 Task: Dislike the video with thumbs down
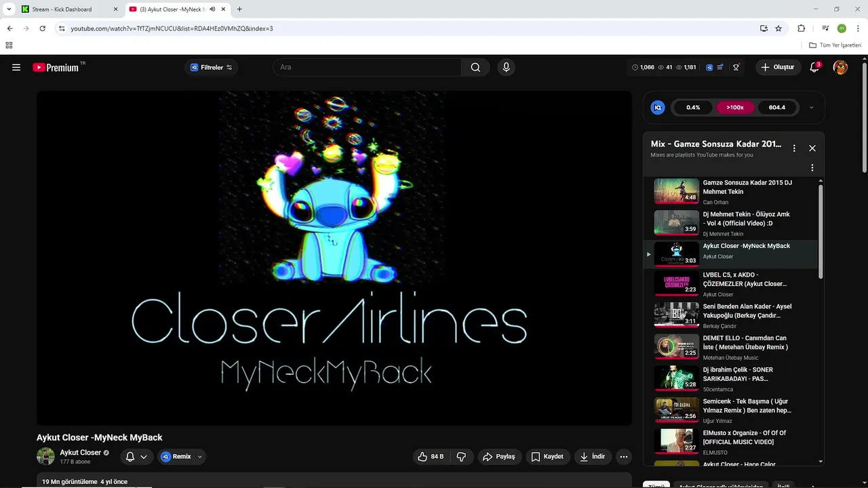tap(461, 457)
